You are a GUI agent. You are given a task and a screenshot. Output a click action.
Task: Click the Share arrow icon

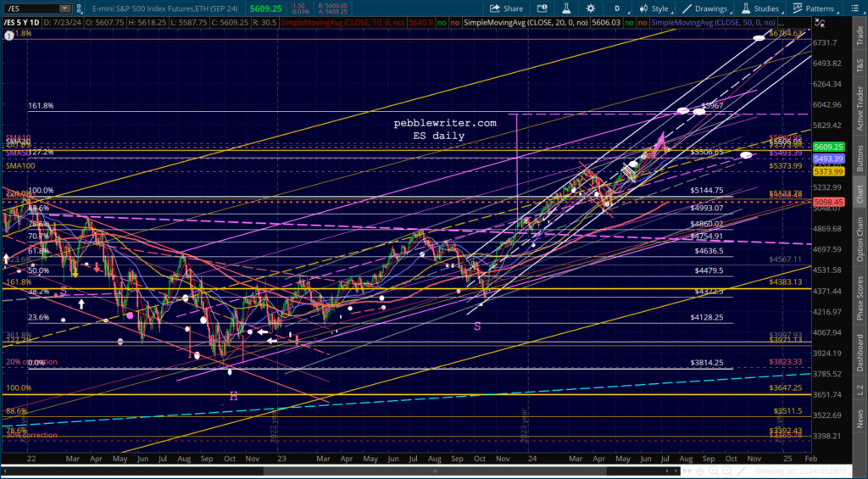[494, 8]
